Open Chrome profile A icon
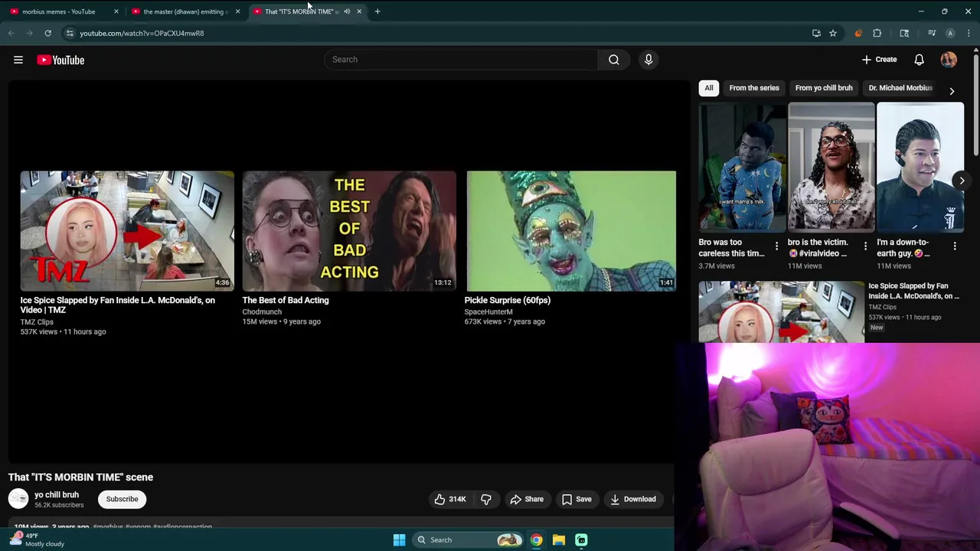 click(950, 33)
